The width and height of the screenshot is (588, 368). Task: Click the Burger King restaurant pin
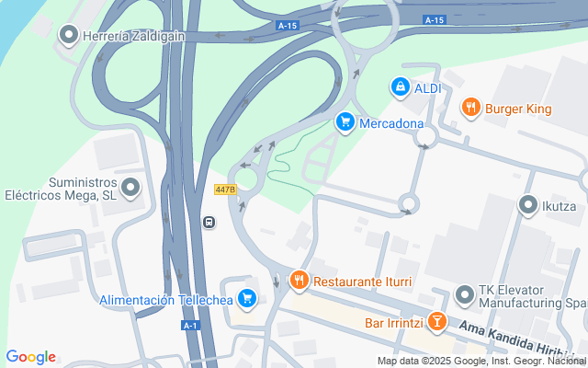pyautogui.click(x=471, y=109)
